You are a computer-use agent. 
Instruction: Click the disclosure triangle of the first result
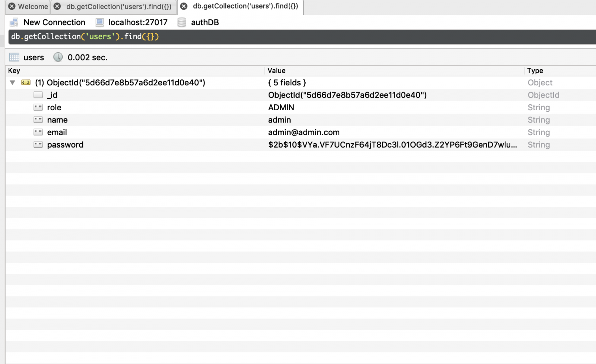[x=12, y=82]
